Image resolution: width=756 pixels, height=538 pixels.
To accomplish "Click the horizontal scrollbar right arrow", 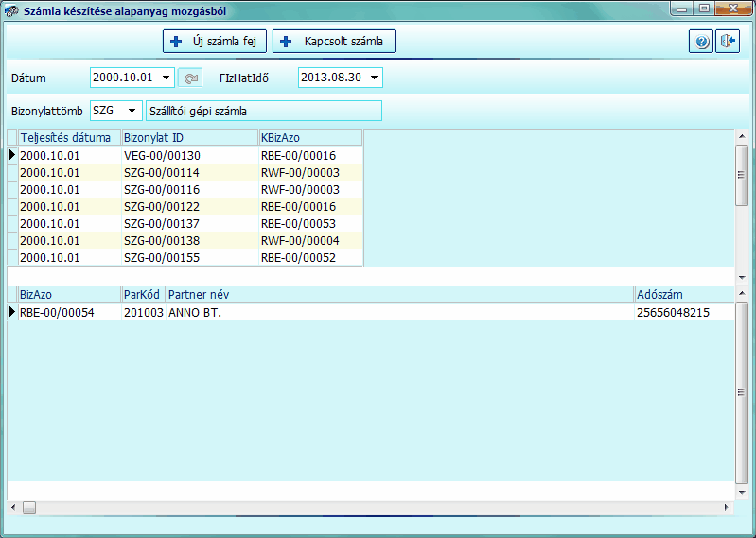I will pyautogui.click(x=727, y=507).
